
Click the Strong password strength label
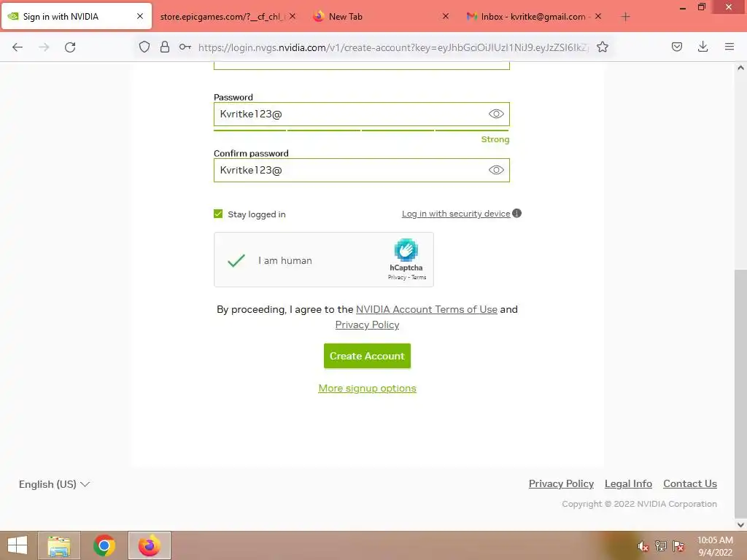pyautogui.click(x=495, y=139)
